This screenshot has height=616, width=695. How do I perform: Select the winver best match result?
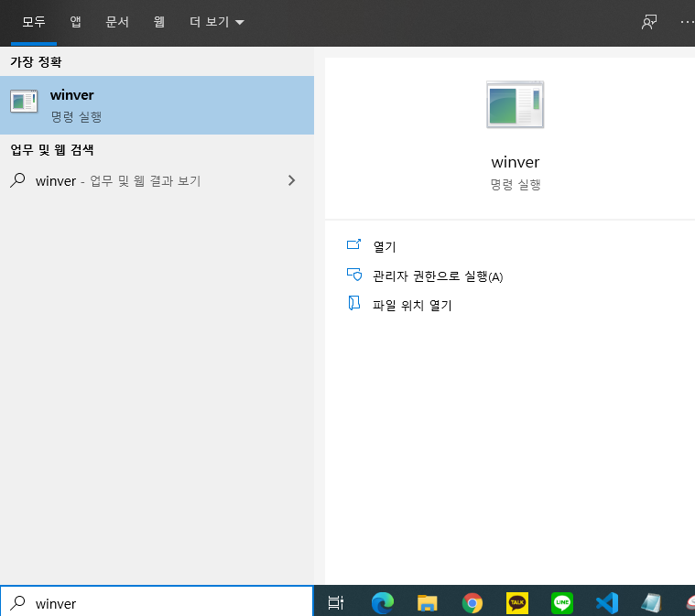pyautogui.click(x=157, y=105)
